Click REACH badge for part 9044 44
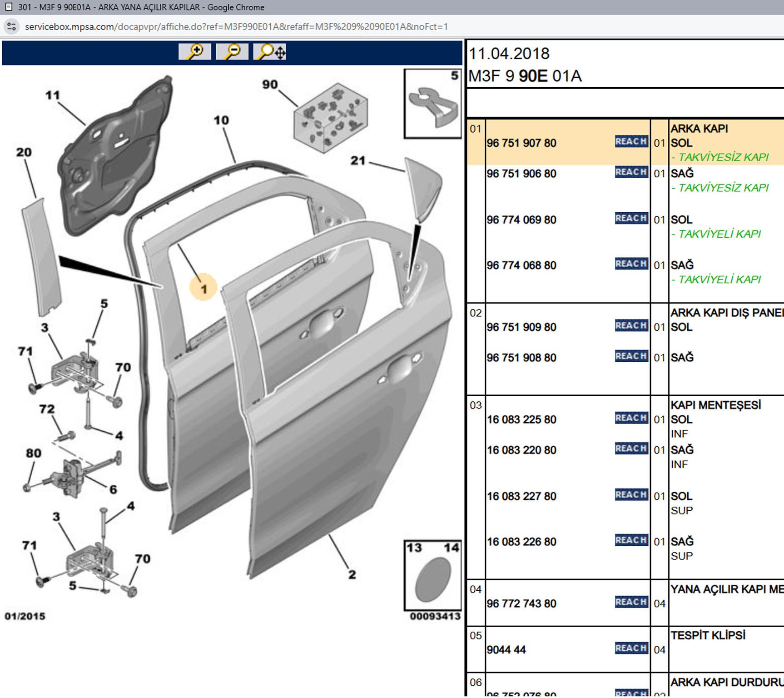 [x=631, y=648]
